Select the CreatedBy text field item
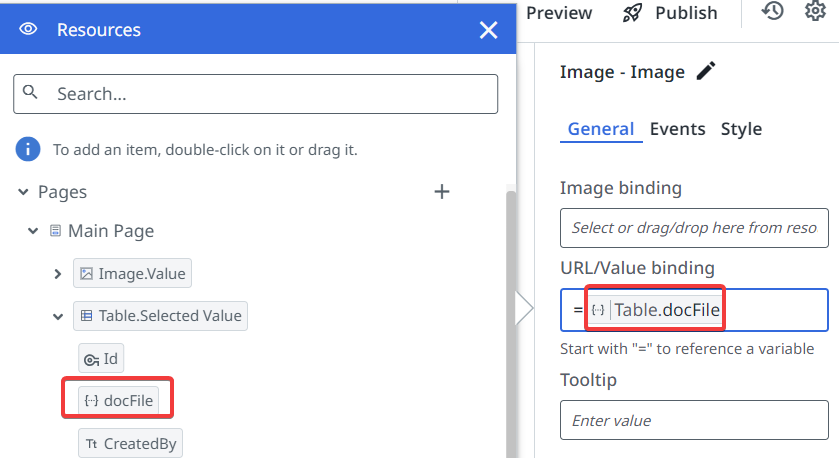This screenshot has width=839, height=458. (131, 443)
